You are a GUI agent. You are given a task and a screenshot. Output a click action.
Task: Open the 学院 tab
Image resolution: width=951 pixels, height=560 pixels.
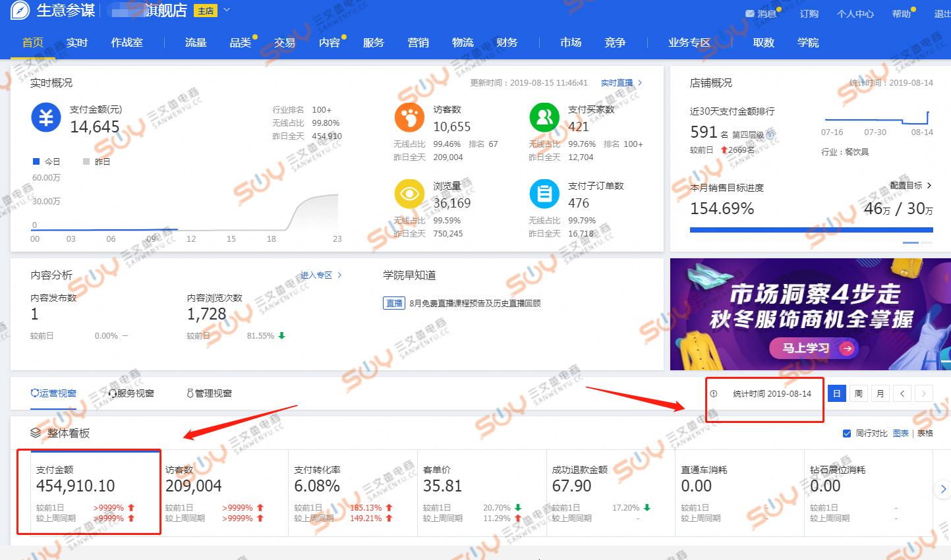[x=808, y=42]
